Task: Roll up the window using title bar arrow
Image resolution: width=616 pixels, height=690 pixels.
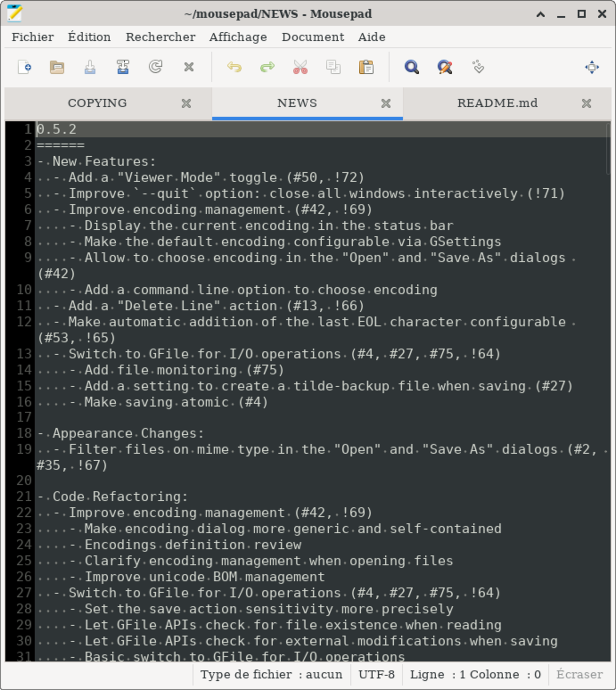Action: click(x=541, y=14)
